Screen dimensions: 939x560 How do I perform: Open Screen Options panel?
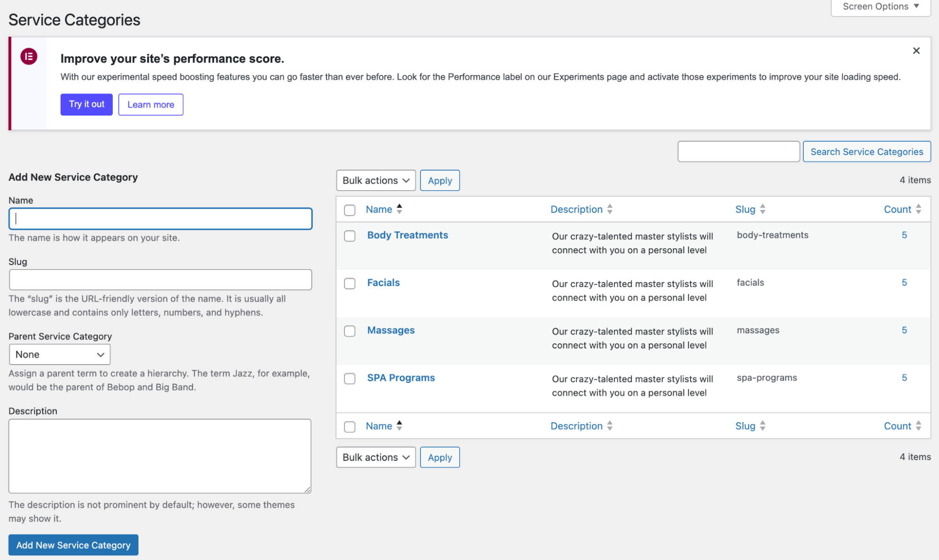pos(879,6)
